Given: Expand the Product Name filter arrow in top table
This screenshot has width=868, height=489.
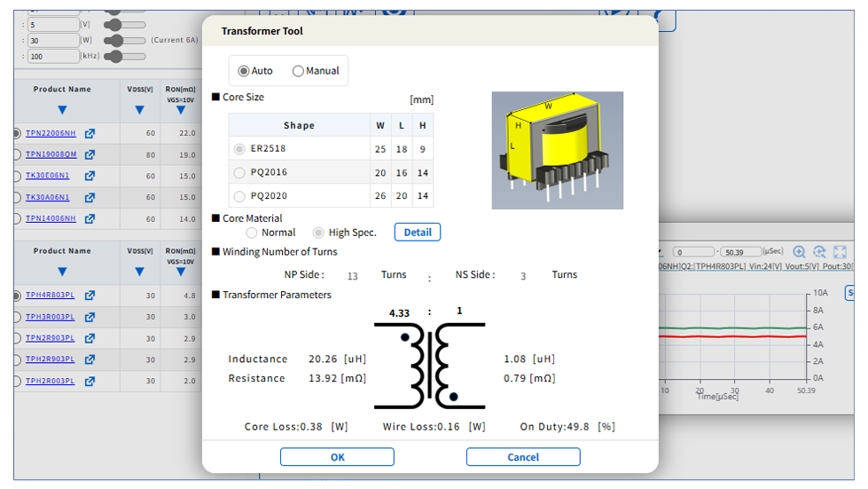Looking at the screenshot, I should [63, 110].
